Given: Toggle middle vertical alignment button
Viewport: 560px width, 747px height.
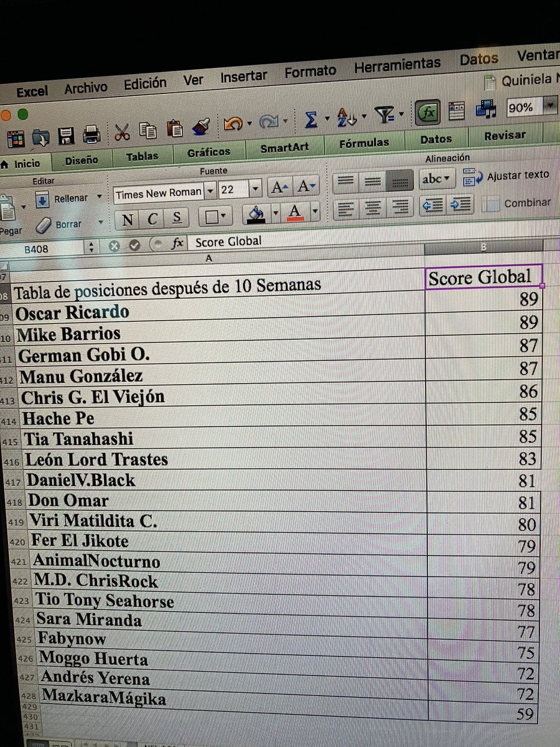Looking at the screenshot, I should 372,182.
